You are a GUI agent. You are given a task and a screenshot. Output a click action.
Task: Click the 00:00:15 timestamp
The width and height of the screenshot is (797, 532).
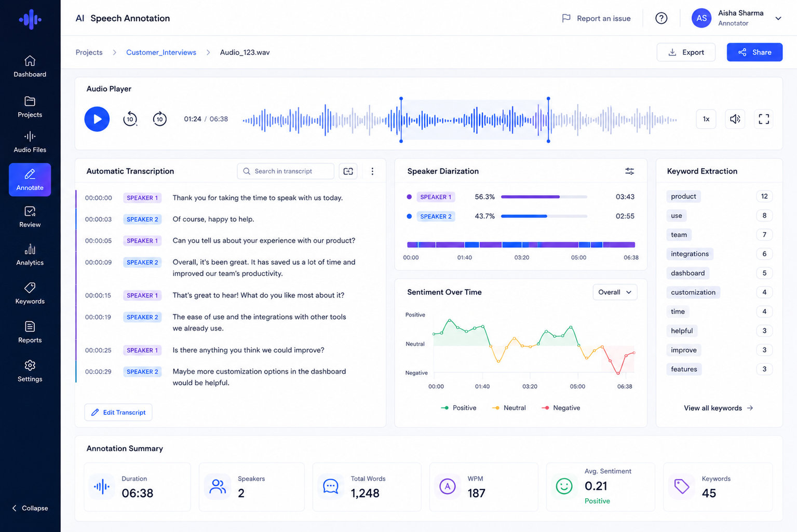coord(98,295)
